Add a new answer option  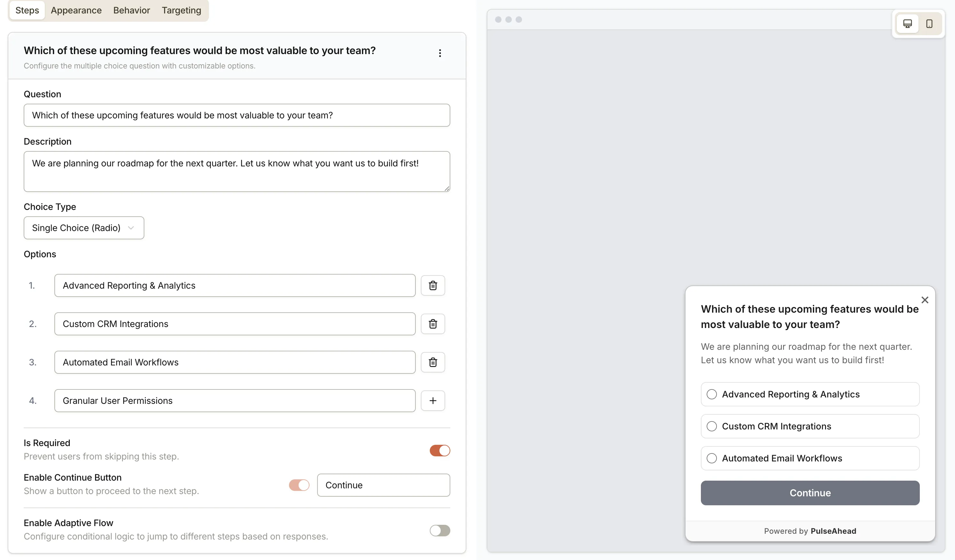(433, 401)
